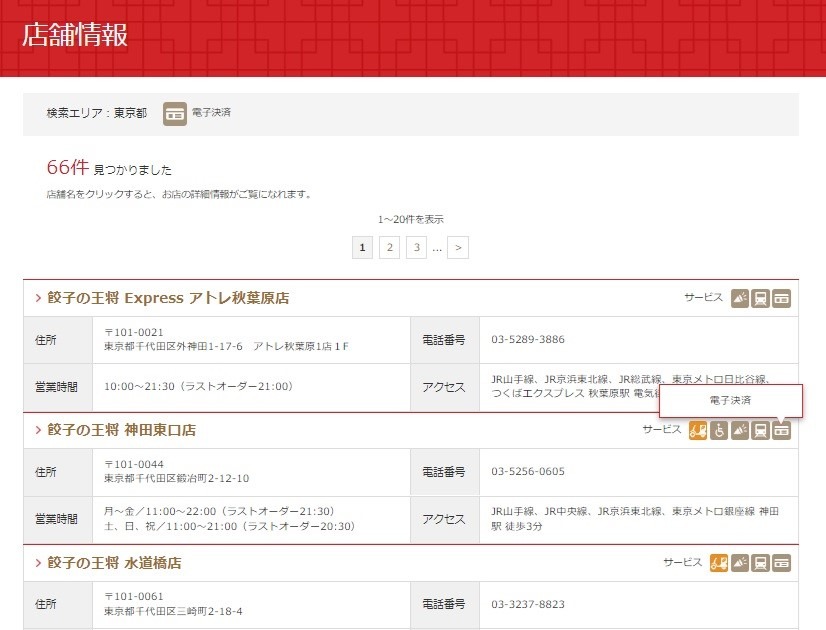Click train station icon for 水道橋店
Image resolution: width=826 pixels, height=630 pixels.
click(760, 563)
